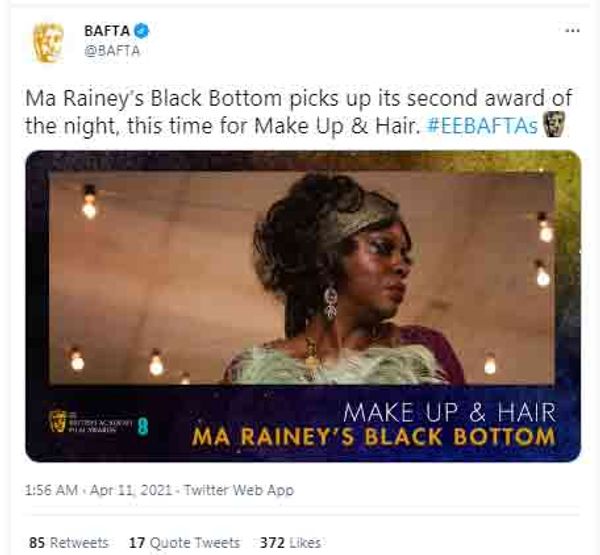This screenshot has height=555, width=600.
Task: Open the three-dot more options menu
Action: click(x=572, y=31)
